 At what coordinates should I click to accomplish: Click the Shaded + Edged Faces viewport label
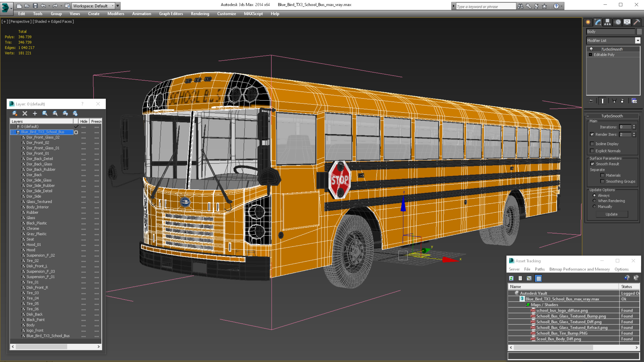53,21
